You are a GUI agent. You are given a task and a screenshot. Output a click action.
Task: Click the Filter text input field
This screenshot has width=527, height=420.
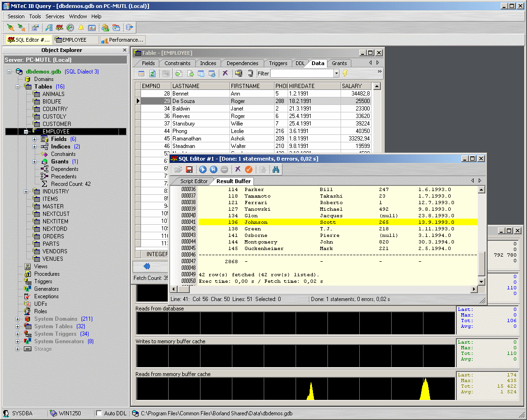[302, 74]
